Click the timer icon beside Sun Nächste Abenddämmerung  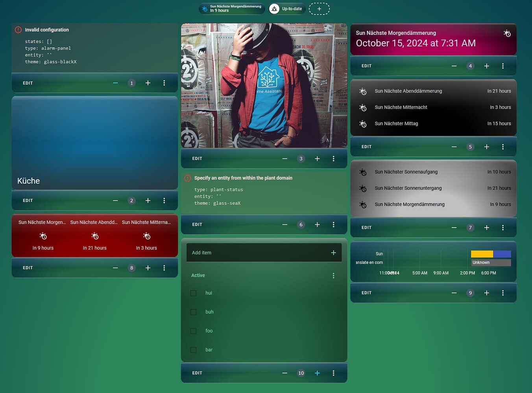point(362,91)
